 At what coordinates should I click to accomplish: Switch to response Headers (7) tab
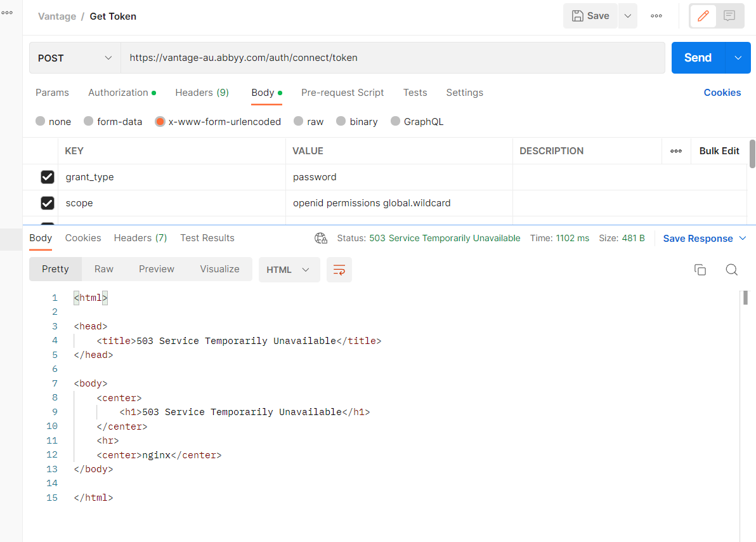pyautogui.click(x=140, y=238)
